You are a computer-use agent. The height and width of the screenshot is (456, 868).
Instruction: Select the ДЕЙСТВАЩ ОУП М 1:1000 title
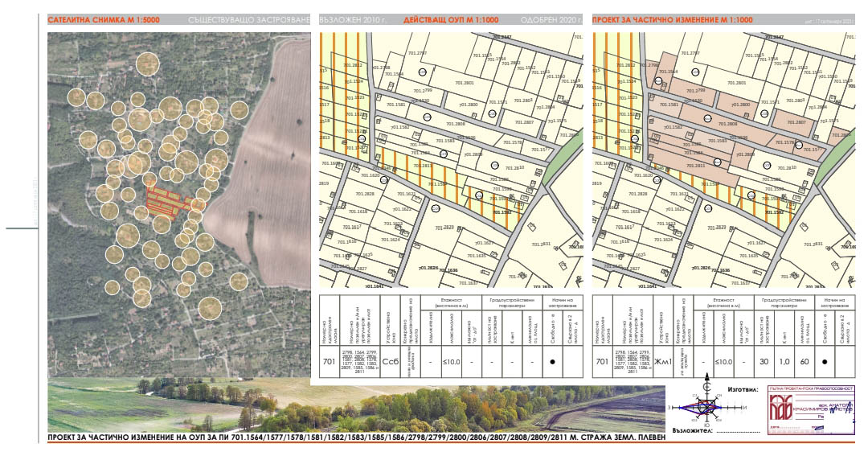click(x=451, y=20)
